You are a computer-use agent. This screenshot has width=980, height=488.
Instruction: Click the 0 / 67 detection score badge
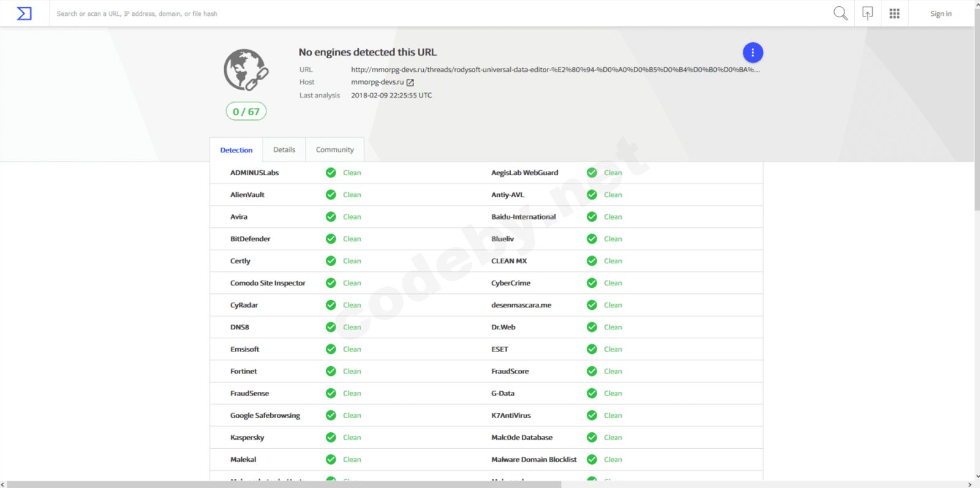[x=246, y=111]
